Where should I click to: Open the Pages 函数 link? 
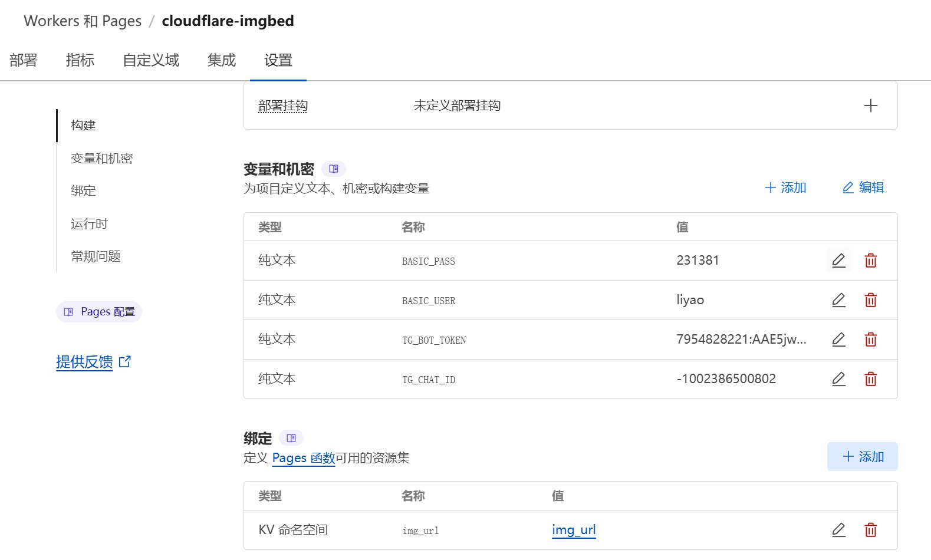coord(304,458)
